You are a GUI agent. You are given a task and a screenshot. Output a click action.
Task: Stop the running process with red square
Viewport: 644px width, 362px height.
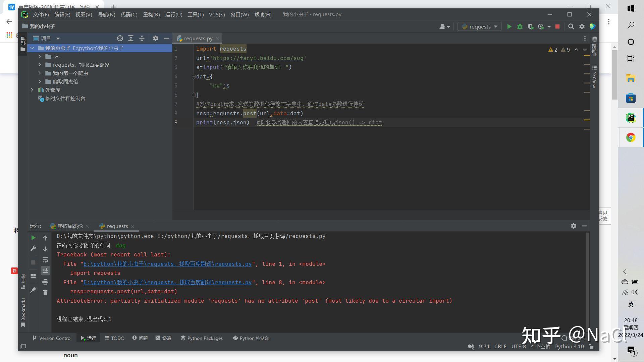tap(557, 26)
